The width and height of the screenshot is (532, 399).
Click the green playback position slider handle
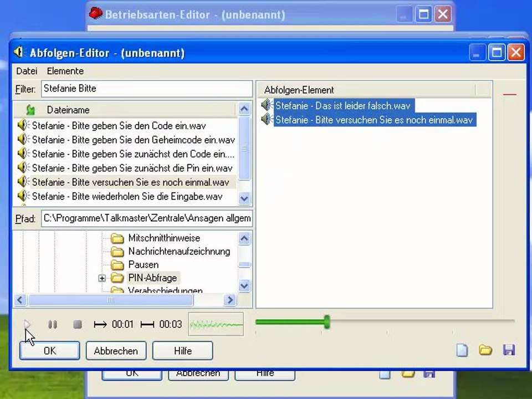click(x=327, y=322)
